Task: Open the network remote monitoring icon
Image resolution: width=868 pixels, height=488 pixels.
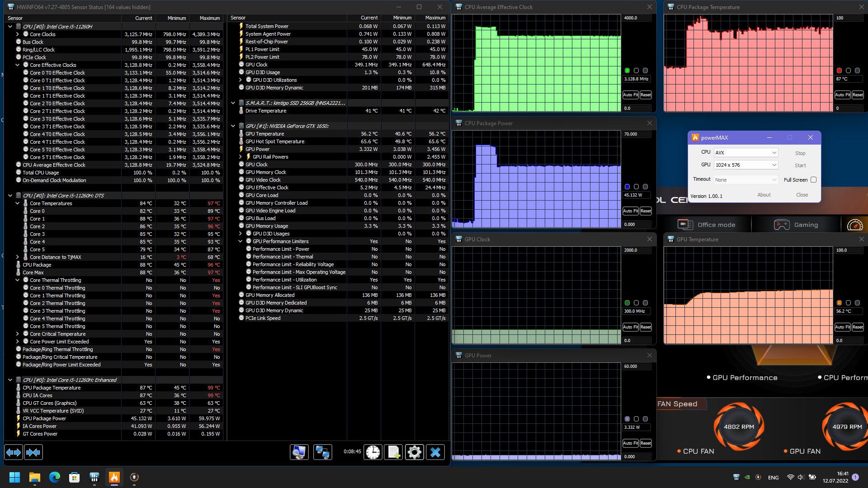Action: click(x=322, y=452)
